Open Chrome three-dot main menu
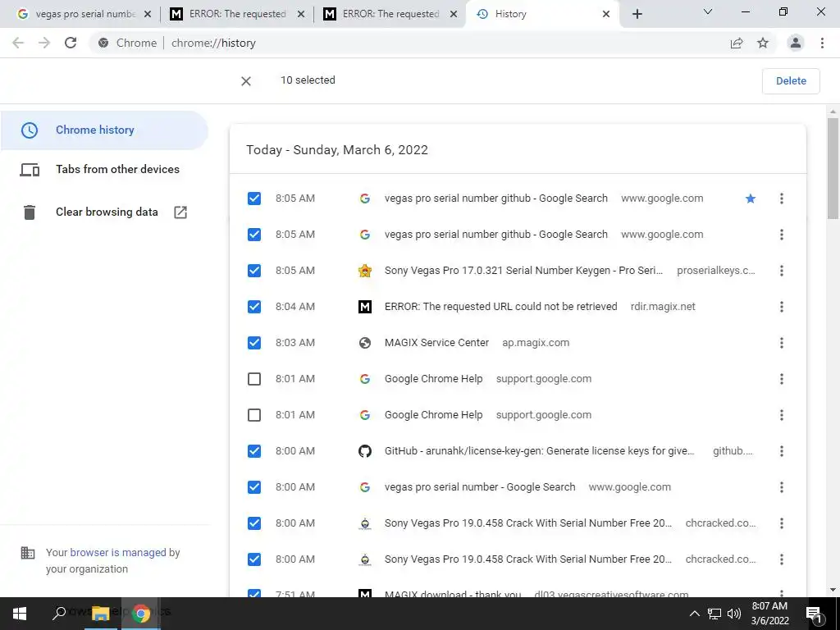Viewport: 840px width, 630px height. (822, 43)
